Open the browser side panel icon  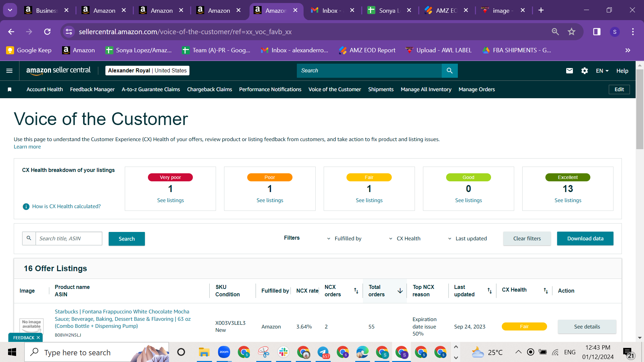click(x=597, y=32)
